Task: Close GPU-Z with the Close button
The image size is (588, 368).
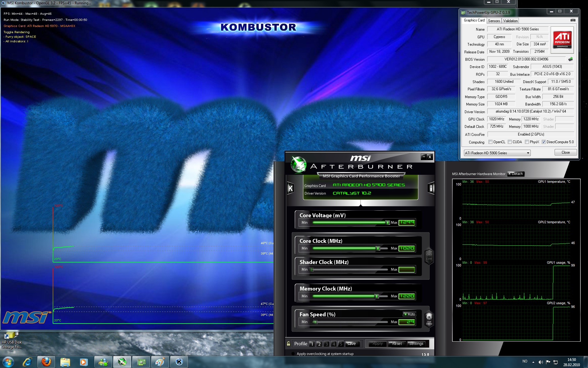Action: click(565, 152)
